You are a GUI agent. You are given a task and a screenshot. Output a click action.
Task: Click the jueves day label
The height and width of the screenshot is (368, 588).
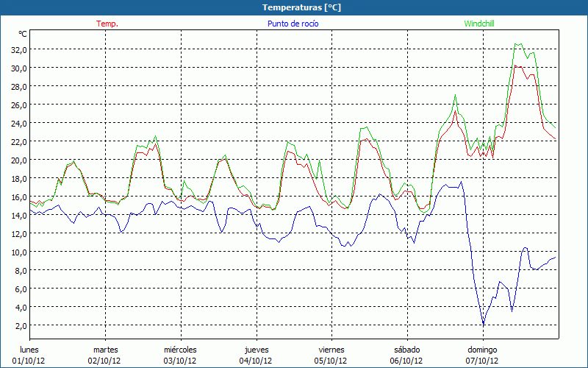[256, 350]
